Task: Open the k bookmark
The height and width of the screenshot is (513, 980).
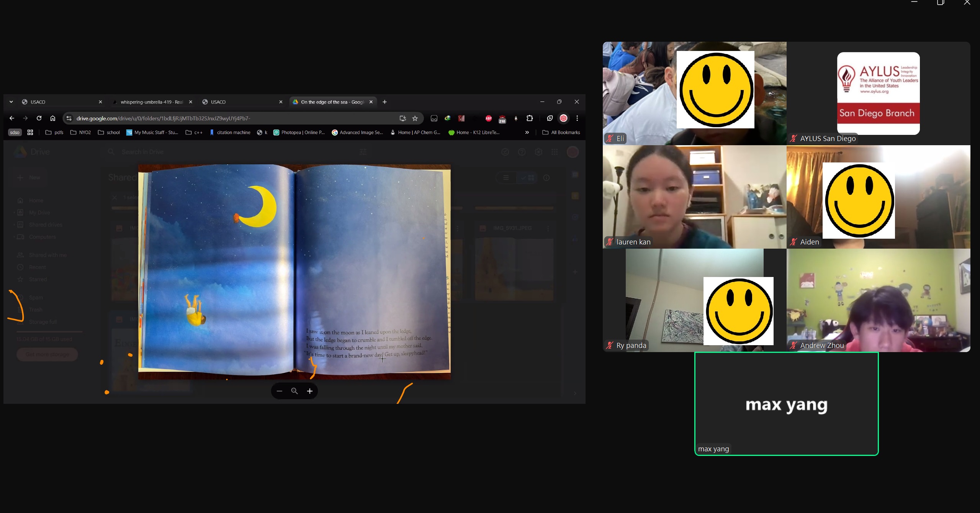Action: (262, 133)
